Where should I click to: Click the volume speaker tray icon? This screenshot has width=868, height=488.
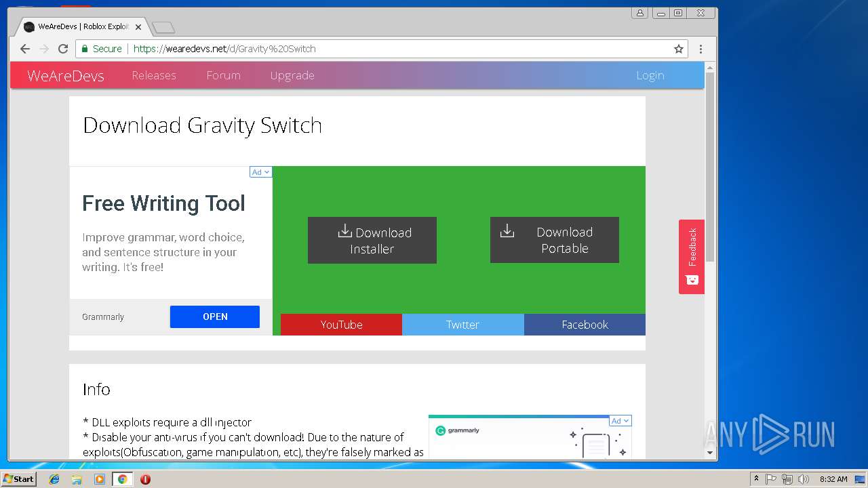click(804, 479)
